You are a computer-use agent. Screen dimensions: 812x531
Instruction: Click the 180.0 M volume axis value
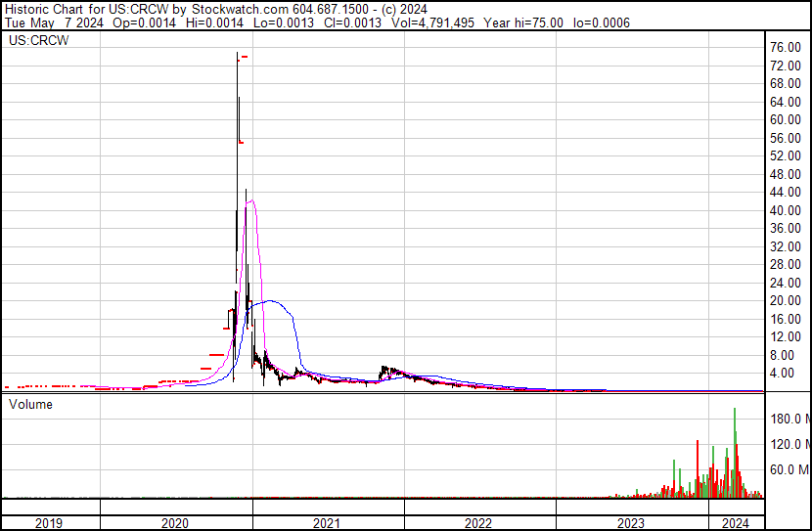coord(789,419)
